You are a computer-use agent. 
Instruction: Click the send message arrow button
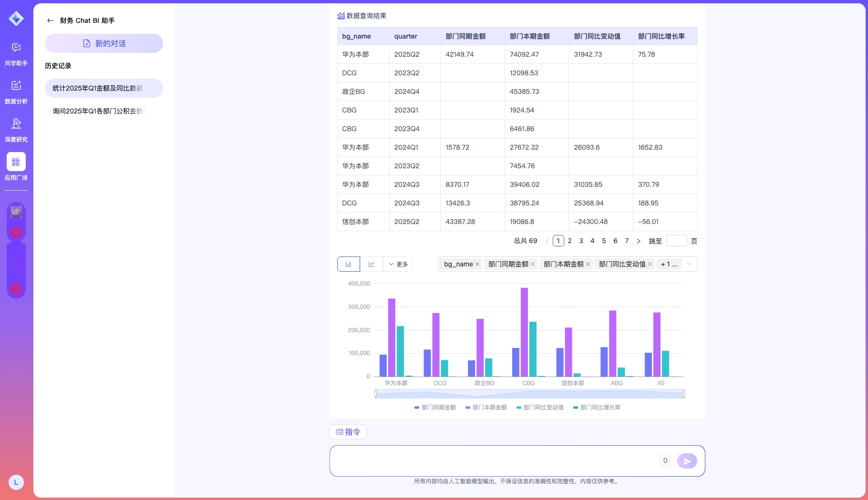pyautogui.click(x=687, y=461)
